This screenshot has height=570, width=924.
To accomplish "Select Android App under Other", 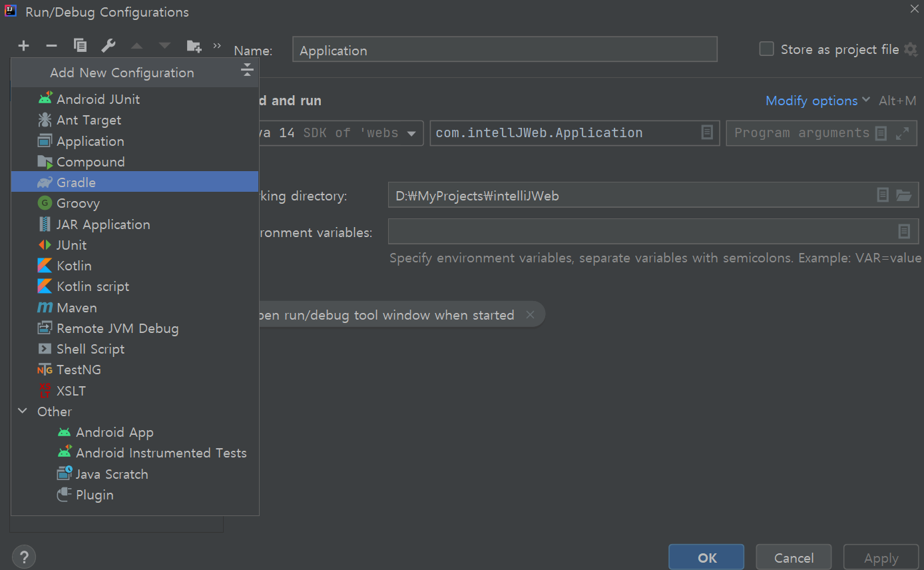I will [x=134, y=432].
